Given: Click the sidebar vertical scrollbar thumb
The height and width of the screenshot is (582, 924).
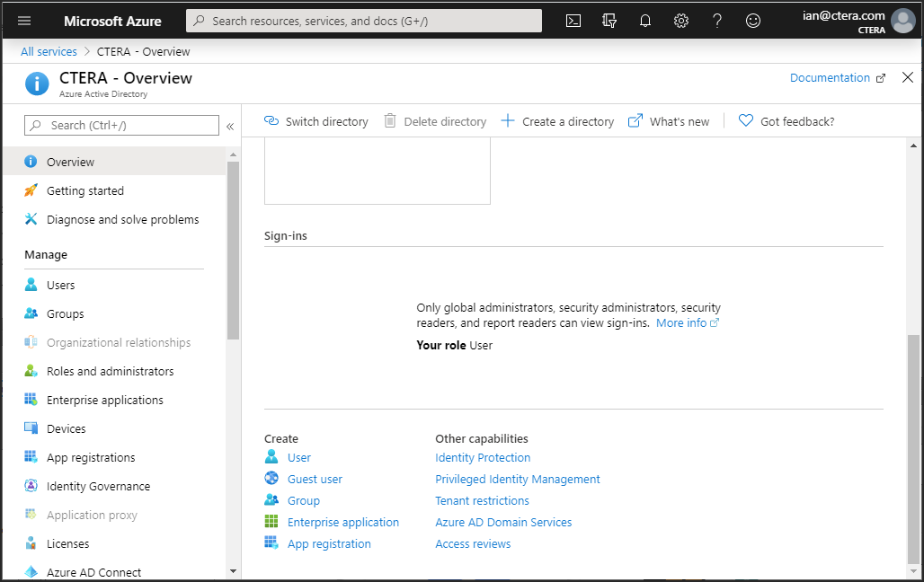Looking at the screenshot, I should (x=233, y=251).
